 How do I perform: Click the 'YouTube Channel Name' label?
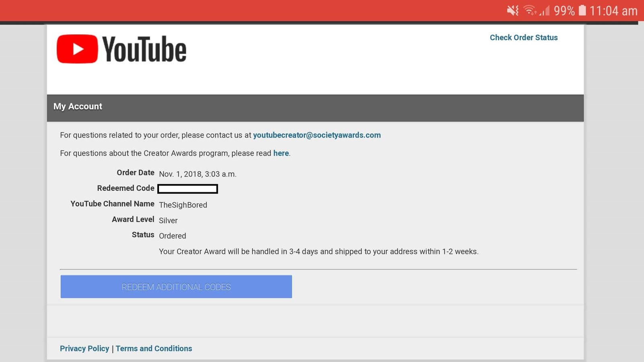(112, 204)
